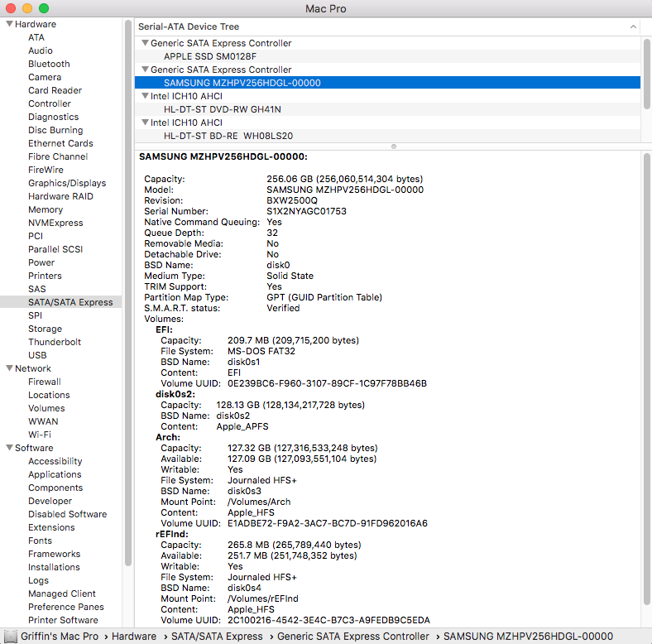Click the device tree vertical scrollbar

click(x=646, y=74)
